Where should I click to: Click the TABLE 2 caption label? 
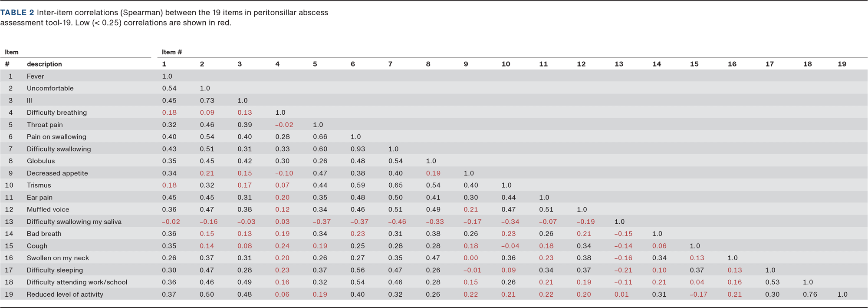click(17, 13)
